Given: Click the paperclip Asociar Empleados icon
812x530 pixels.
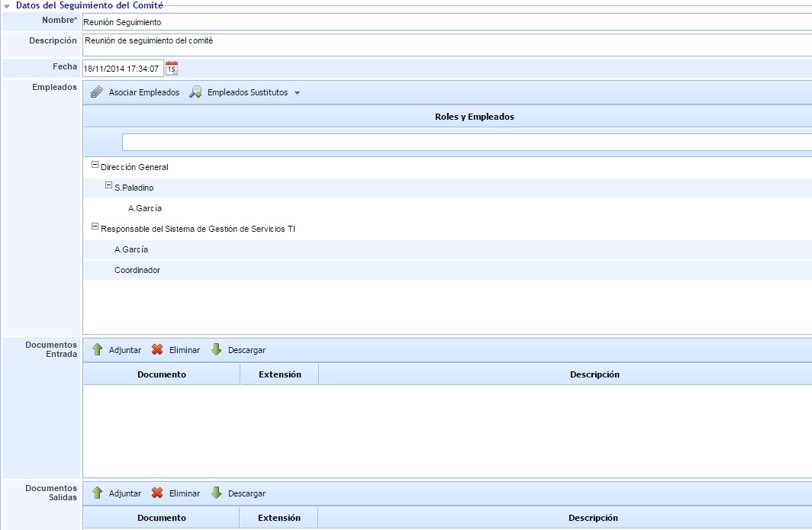Looking at the screenshot, I should click(x=96, y=92).
